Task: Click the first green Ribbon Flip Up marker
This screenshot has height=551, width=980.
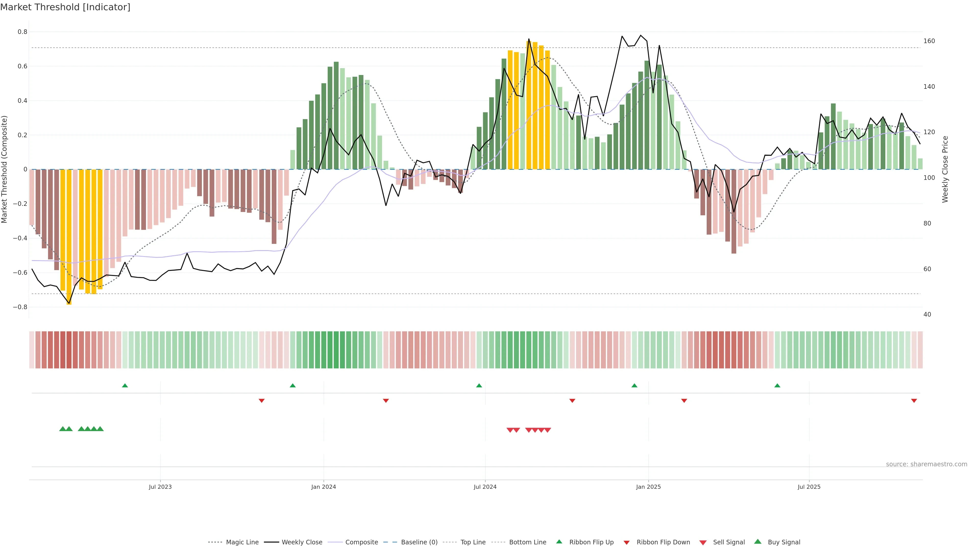Action: click(x=125, y=386)
